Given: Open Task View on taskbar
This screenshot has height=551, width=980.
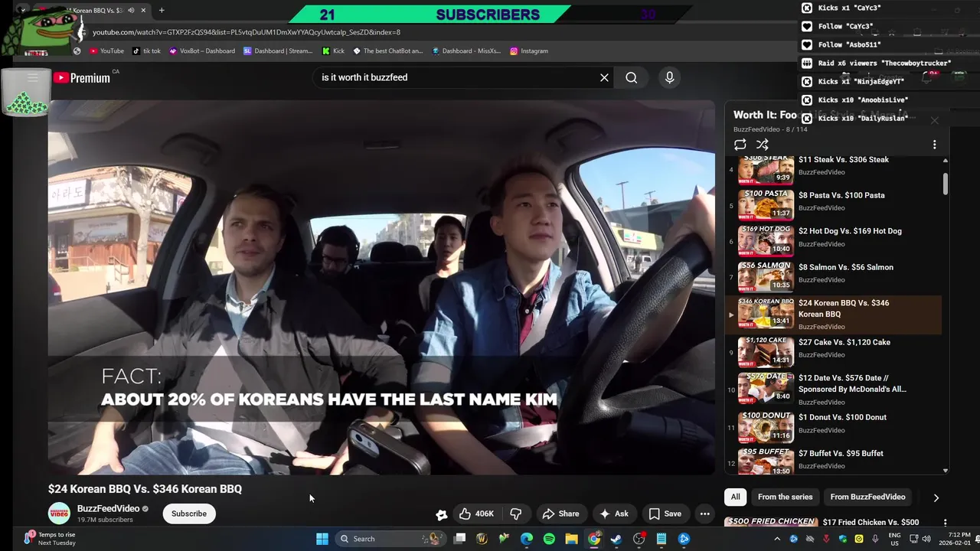Looking at the screenshot, I should point(459,539).
